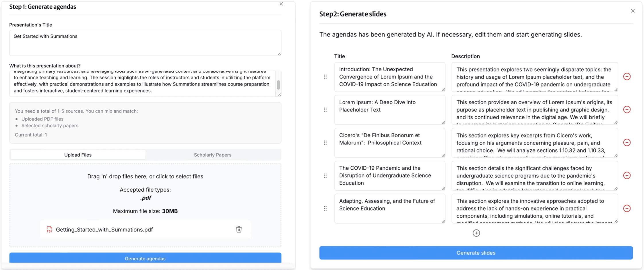This screenshot has width=644, height=270.
Task: Remove the Introduction agenda row
Action: tap(627, 76)
